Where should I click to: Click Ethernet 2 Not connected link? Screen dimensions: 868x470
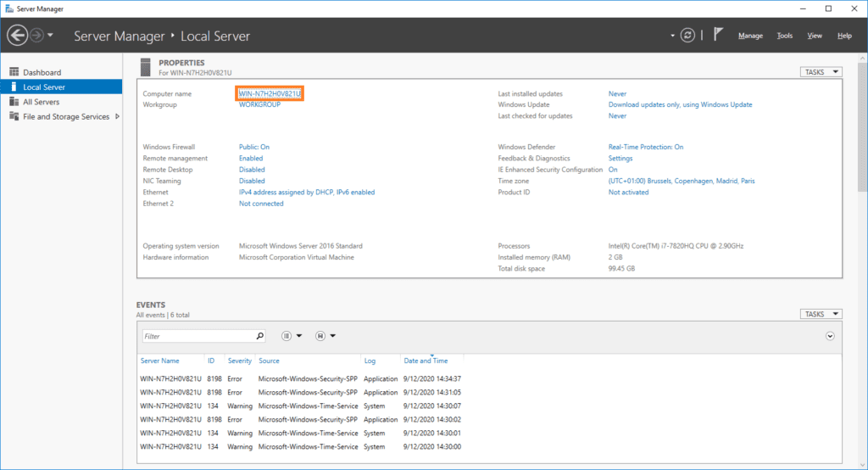pyautogui.click(x=261, y=204)
